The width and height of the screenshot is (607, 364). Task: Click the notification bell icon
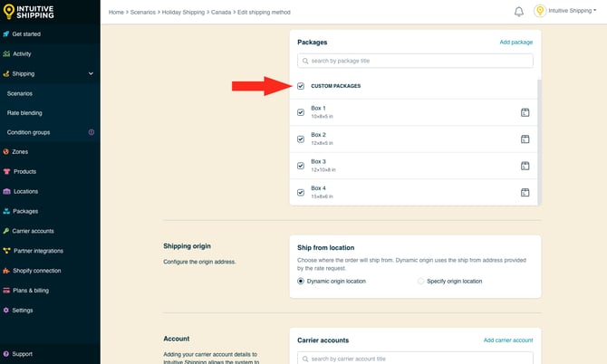519,12
